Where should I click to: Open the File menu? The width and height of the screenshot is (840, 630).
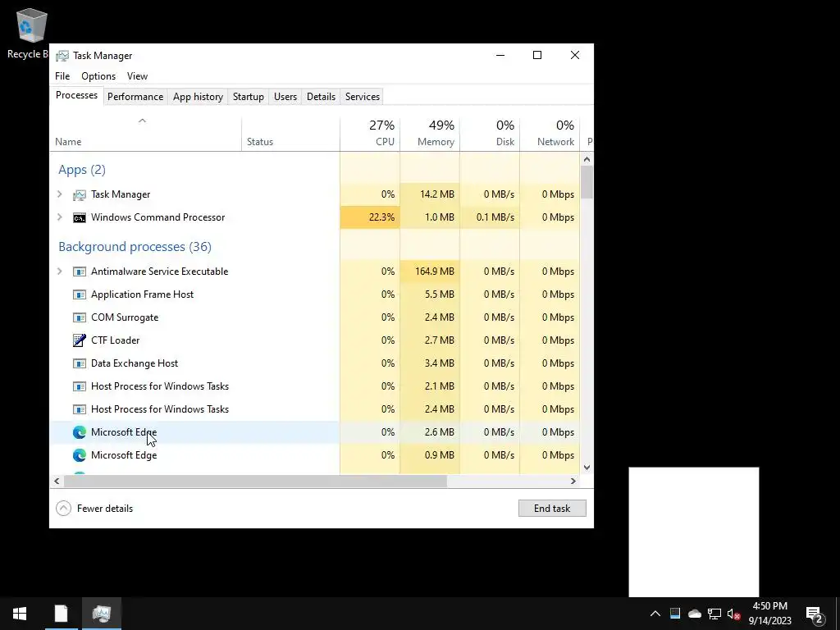click(62, 76)
